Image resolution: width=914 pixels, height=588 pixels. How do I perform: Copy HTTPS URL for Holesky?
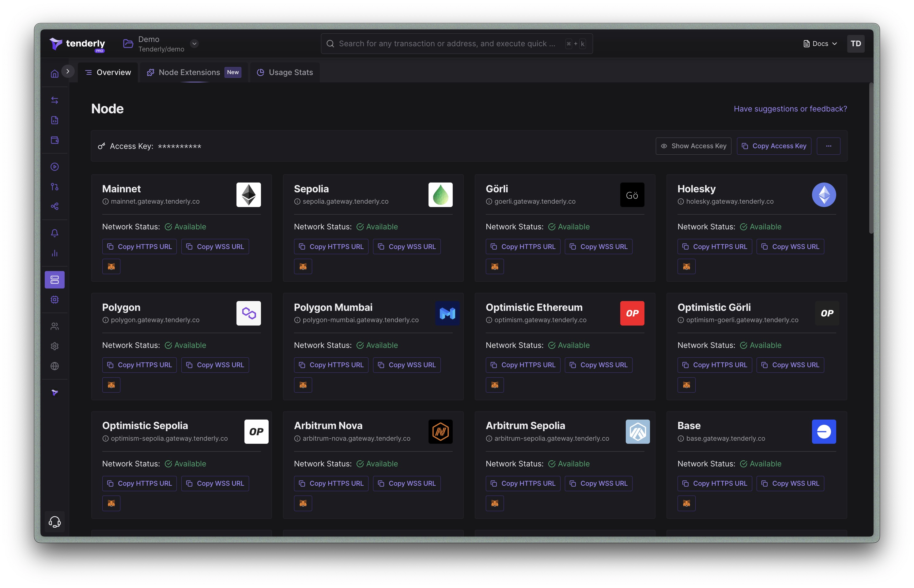pyautogui.click(x=714, y=247)
